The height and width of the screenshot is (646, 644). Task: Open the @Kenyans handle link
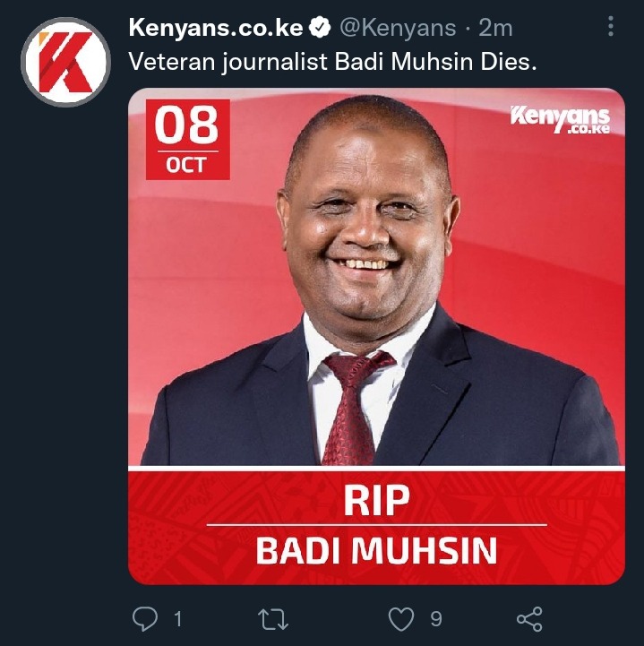click(399, 28)
